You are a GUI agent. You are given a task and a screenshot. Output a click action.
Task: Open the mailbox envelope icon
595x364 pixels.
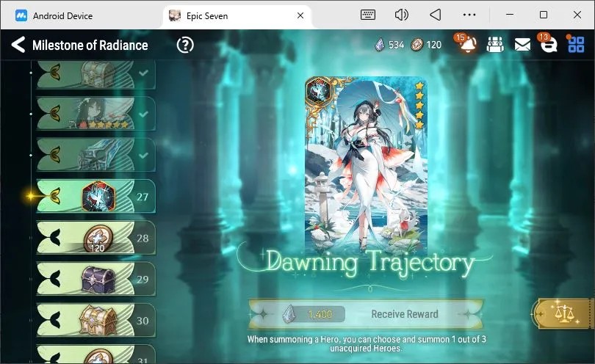pos(522,45)
